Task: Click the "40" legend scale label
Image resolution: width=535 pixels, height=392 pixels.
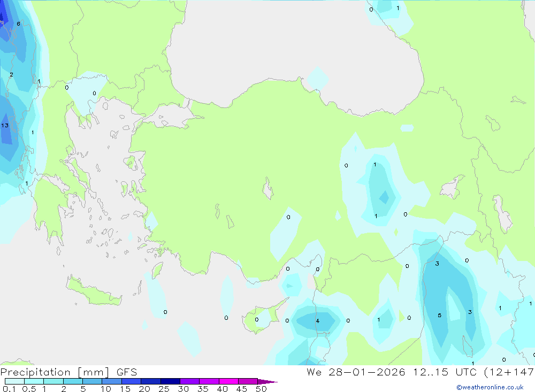Action: pyautogui.click(x=223, y=389)
